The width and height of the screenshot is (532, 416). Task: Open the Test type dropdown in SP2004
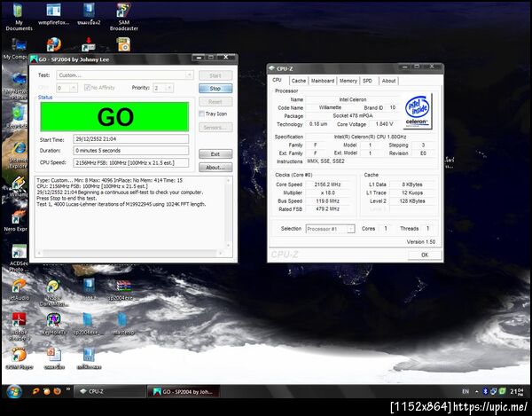coord(125,75)
